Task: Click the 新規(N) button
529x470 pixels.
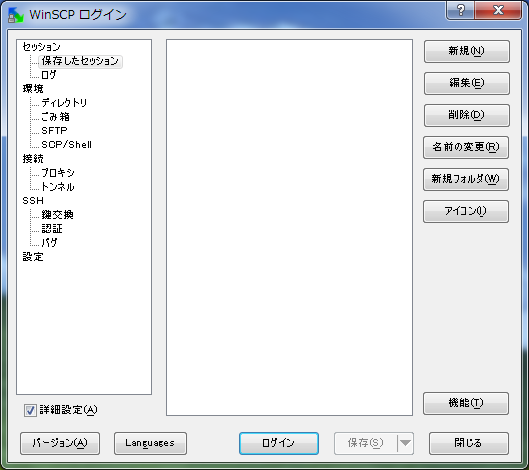Action: (467, 51)
